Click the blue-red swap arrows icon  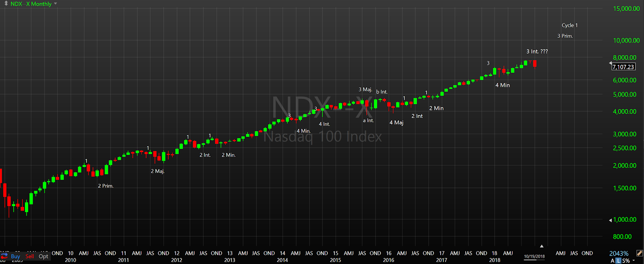[4, 256]
